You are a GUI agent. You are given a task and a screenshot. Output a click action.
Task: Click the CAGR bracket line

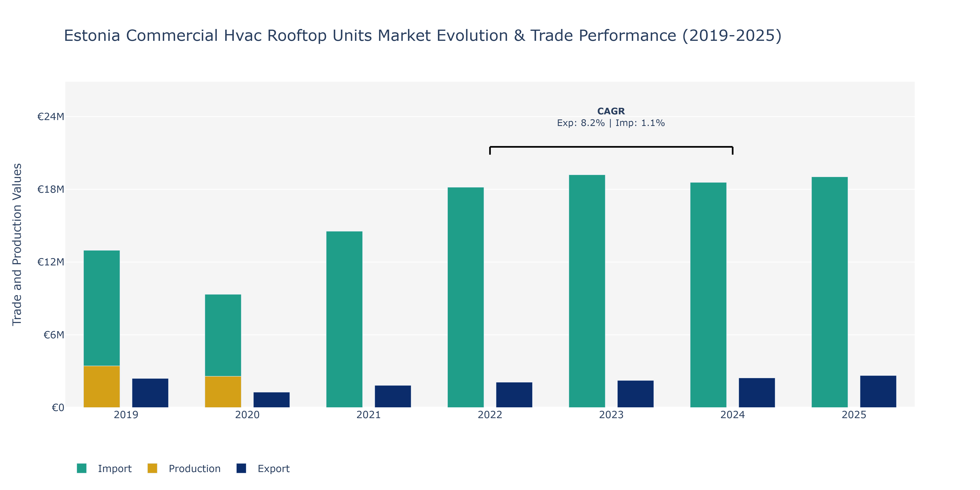click(x=611, y=147)
